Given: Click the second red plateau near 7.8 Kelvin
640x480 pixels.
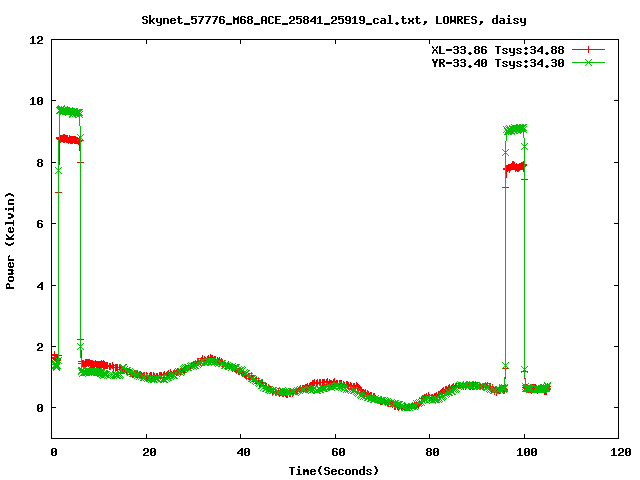Looking at the screenshot, I should pyautogui.click(x=516, y=167).
